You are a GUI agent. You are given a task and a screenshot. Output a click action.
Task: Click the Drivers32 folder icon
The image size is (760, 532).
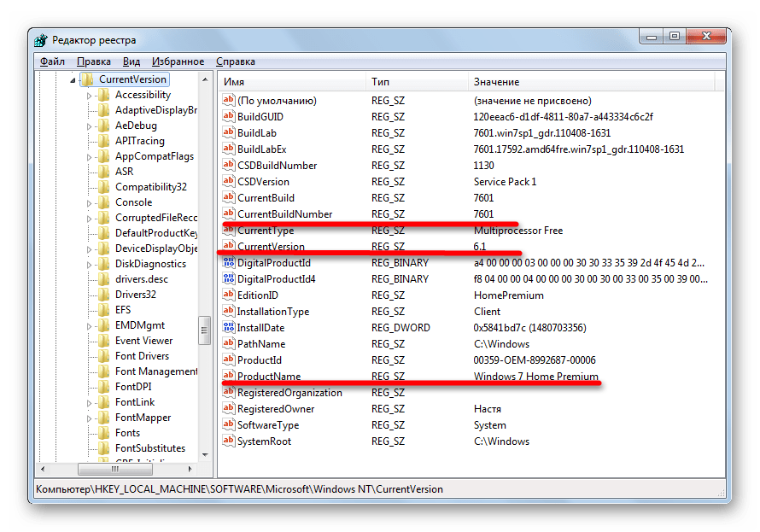103,295
